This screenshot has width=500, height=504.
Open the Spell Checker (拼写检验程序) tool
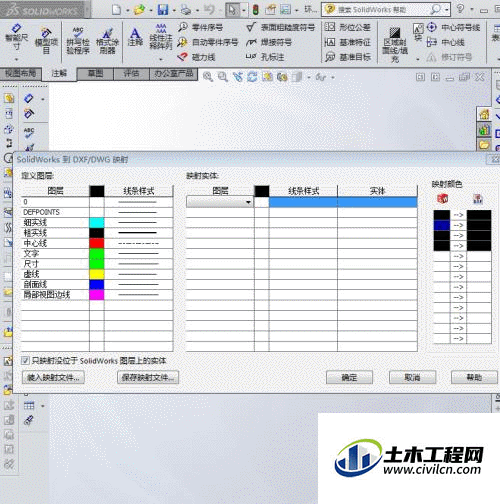(78, 41)
